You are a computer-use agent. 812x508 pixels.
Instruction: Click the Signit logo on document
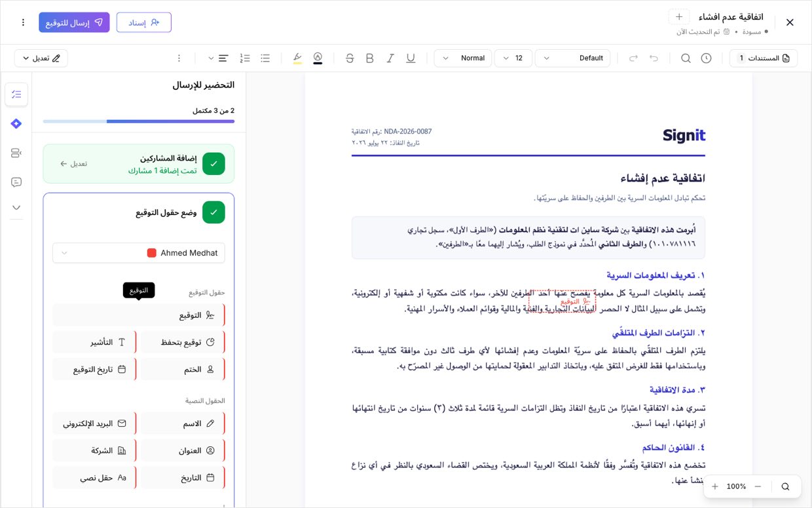684,136
